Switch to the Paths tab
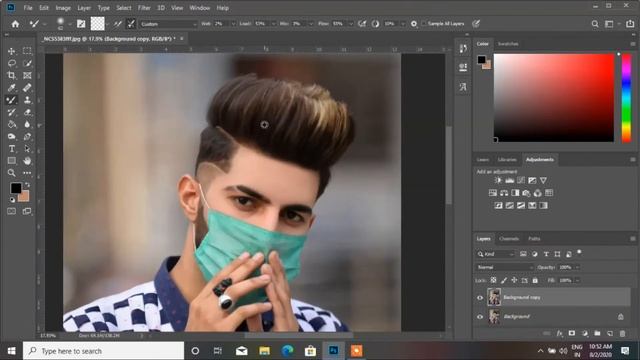Screen dimensions: 640x360 coord(534,239)
